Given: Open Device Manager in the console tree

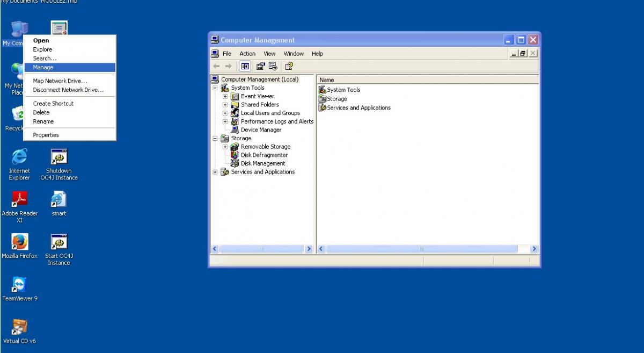Looking at the screenshot, I should pos(261,130).
